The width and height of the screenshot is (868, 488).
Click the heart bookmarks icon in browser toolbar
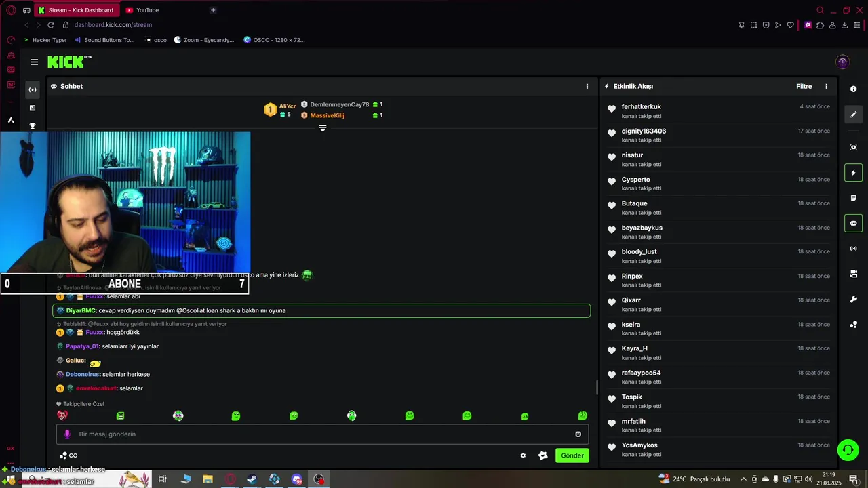pos(790,25)
